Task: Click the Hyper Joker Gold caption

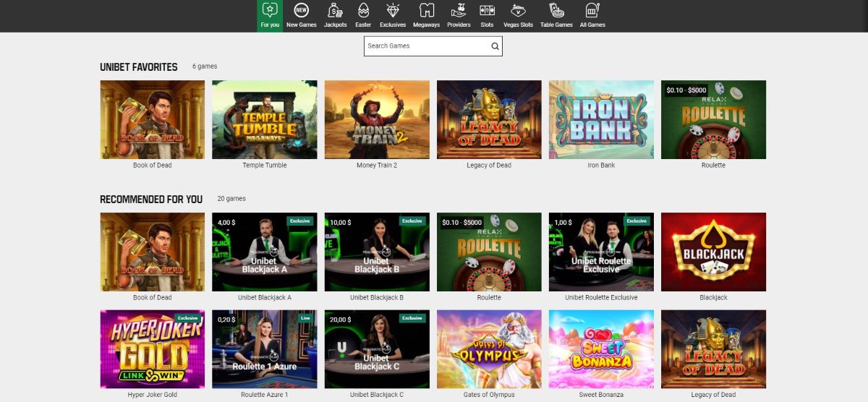Action: pyautogui.click(x=153, y=395)
